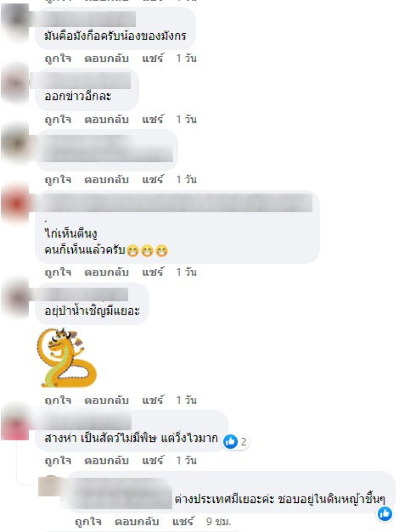Like the สางห่า comment via ถูกใจ
Viewport: 410px width, 532px height.
tap(58, 460)
